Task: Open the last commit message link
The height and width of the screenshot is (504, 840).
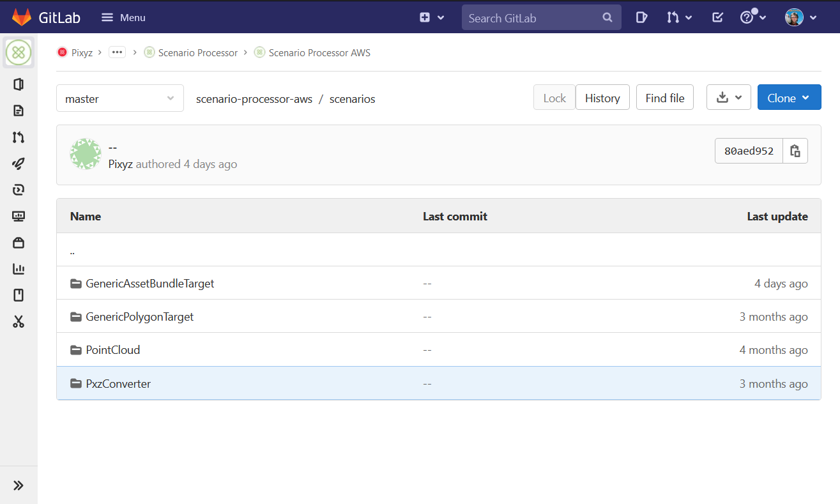Action: [x=113, y=148]
